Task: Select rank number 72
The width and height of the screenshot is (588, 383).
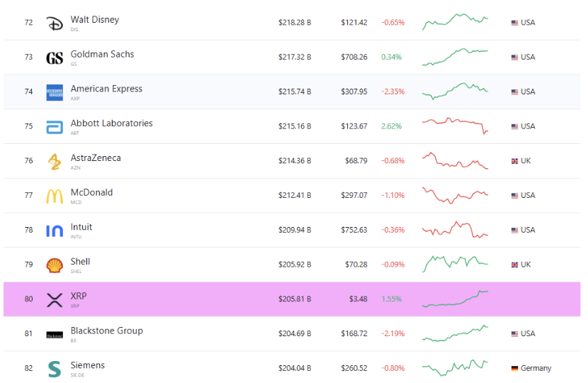Action: [x=28, y=23]
